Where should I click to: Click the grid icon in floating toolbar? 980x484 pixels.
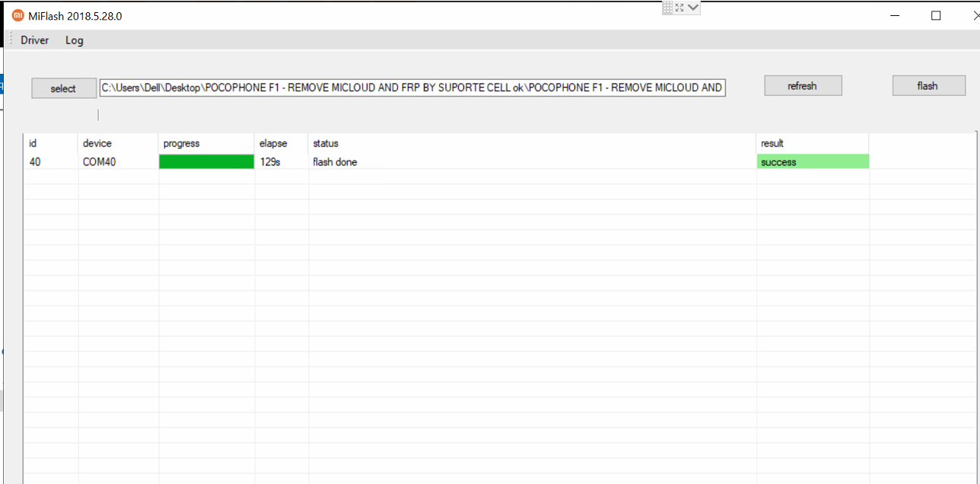tap(667, 8)
